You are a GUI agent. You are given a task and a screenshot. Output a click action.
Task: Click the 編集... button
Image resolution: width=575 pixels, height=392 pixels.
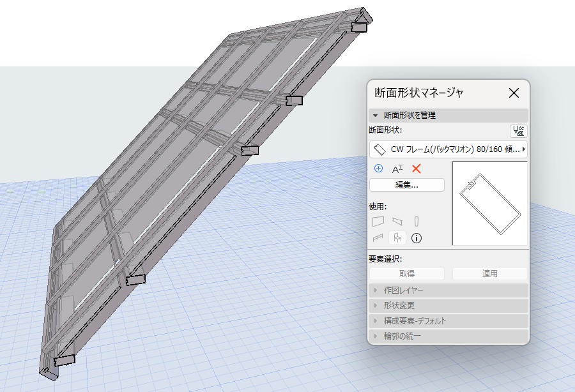click(407, 185)
